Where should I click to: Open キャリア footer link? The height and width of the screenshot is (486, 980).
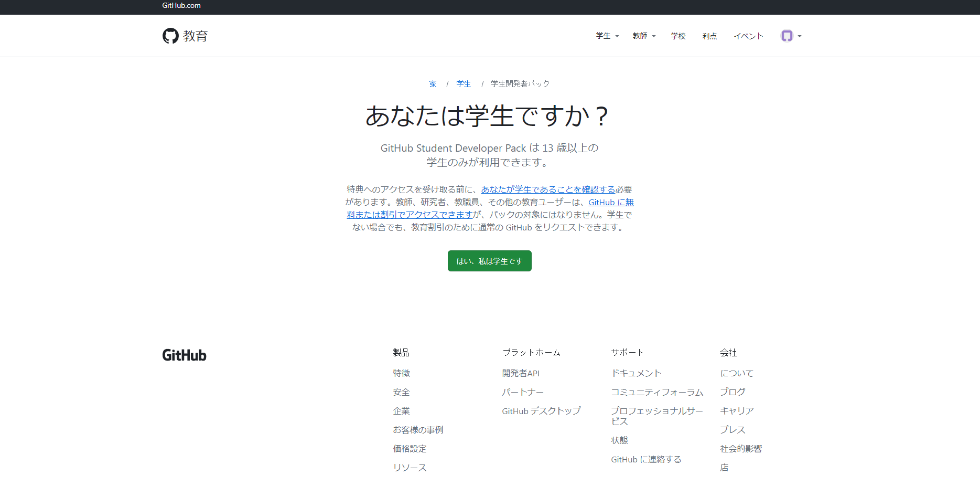pyautogui.click(x=737, y=411)
